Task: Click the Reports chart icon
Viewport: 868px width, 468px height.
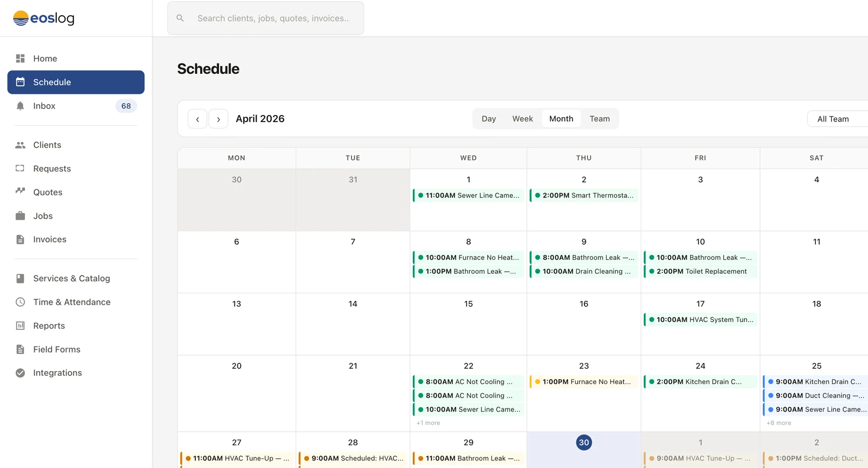Action: [21, 325]
